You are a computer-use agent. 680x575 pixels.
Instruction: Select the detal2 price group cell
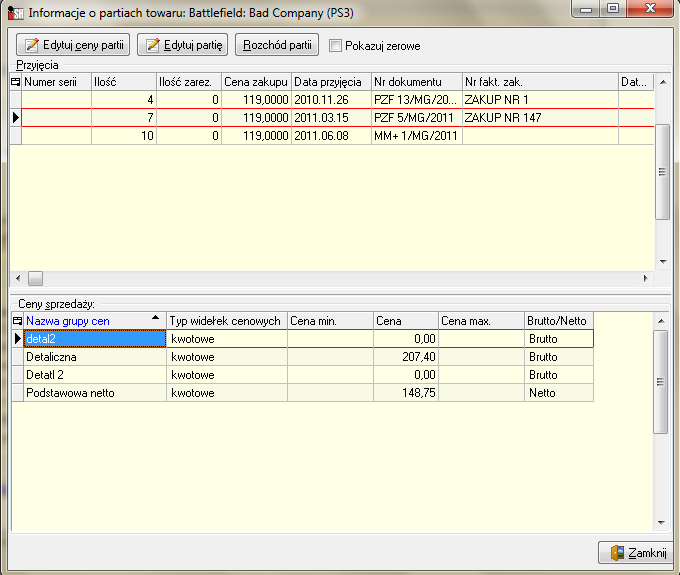point(95,339)
